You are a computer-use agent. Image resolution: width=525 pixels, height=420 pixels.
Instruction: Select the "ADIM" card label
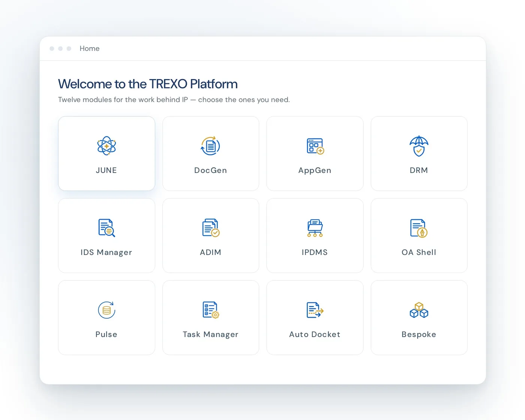tap(211, 252)
